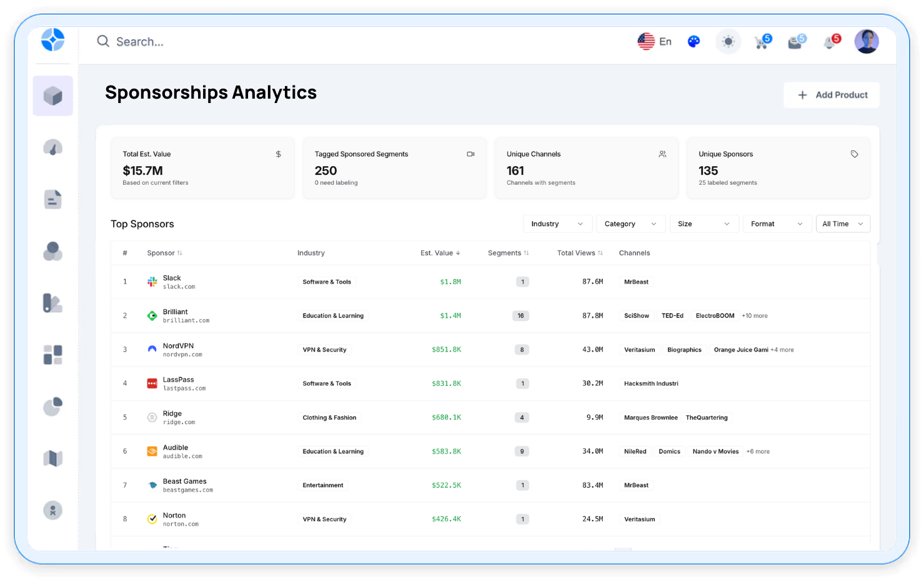924x585 pixels.
Task: Open the cube products sidebar icon
Action: 53,96
